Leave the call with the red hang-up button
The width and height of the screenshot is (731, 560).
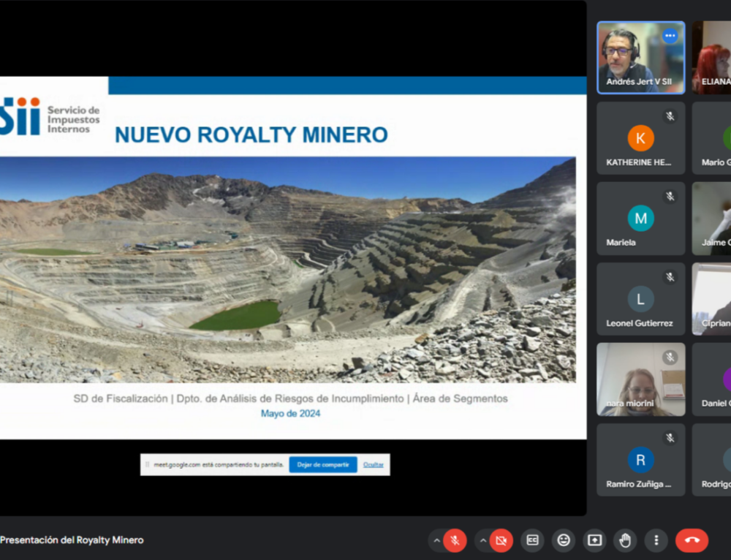click(692, 540)
